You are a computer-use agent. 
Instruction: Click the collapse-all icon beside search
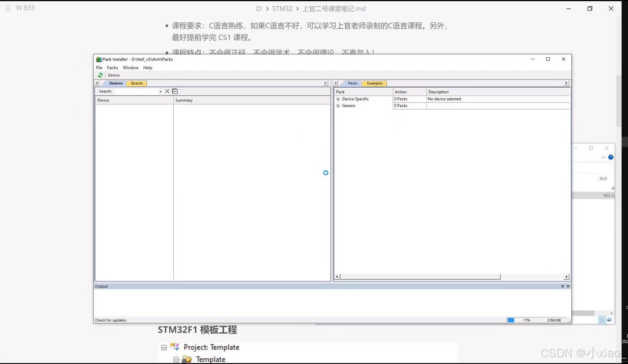point(175,91)
